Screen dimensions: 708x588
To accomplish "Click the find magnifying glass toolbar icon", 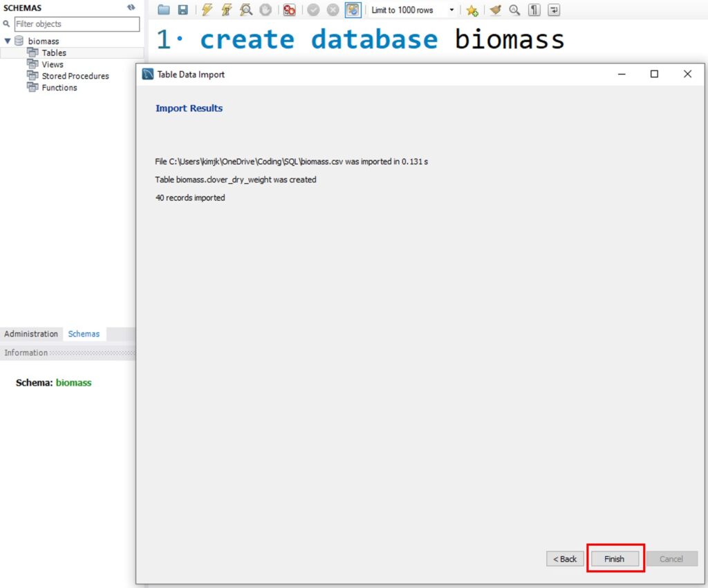I will coord(514,10).
